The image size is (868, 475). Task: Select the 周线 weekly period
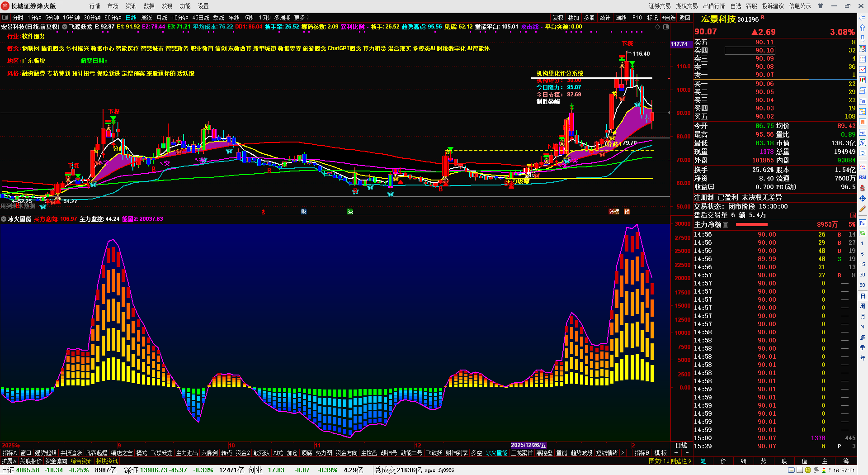click(146, 18)
